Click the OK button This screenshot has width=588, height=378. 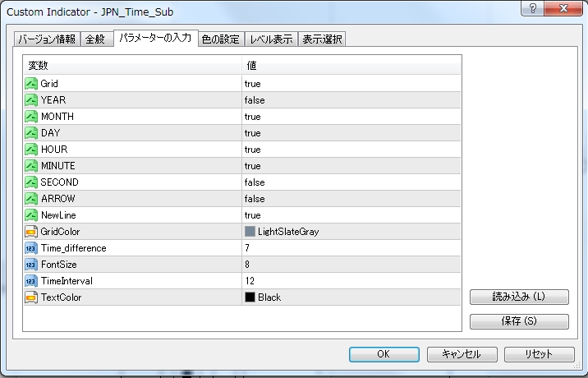[x=384, y=354]
